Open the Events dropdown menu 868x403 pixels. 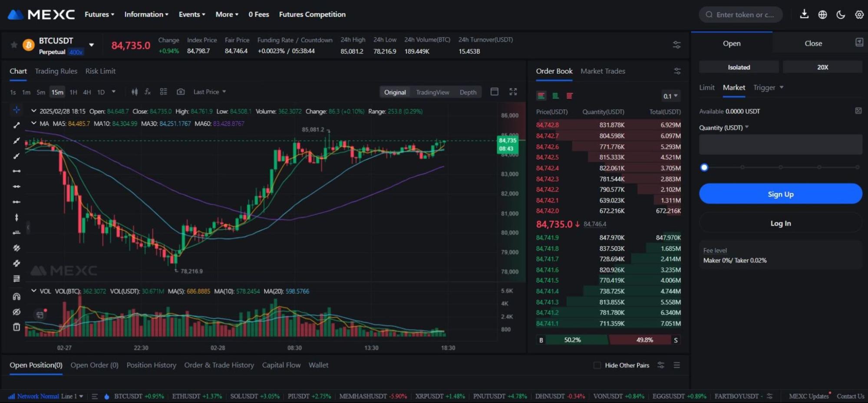coord(192,14)
